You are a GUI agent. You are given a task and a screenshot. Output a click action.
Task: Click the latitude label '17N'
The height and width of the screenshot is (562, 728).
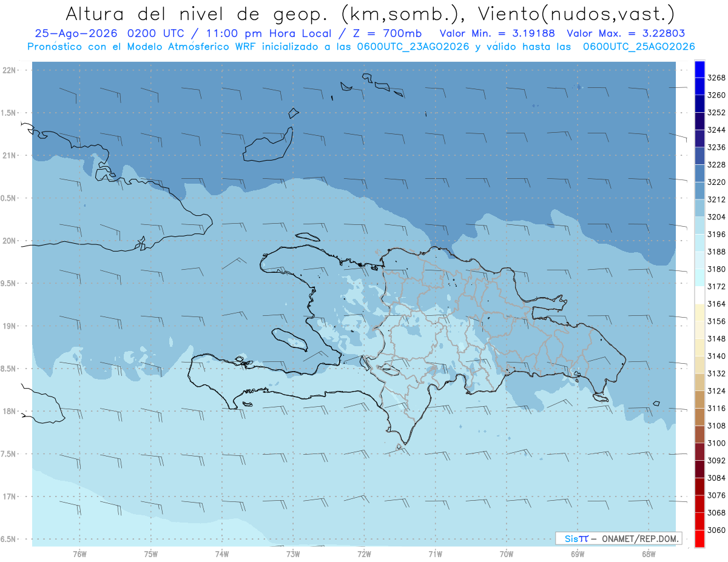[10, 497]
